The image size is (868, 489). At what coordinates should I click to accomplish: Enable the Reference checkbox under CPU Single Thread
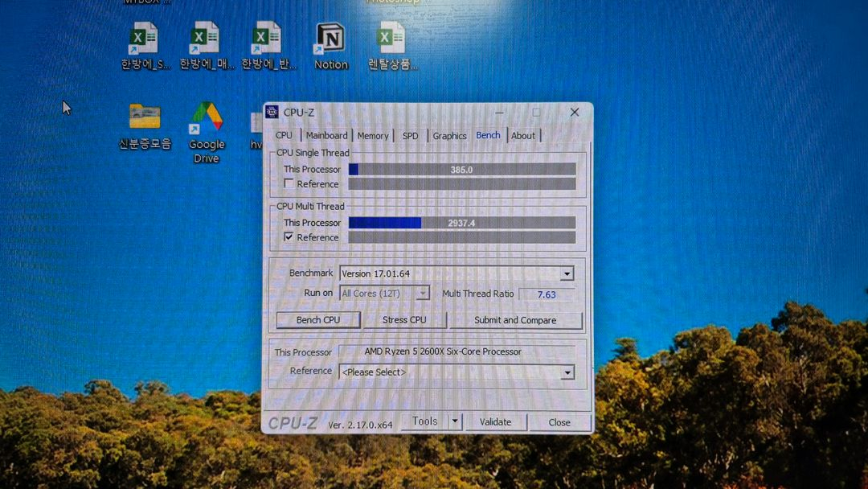click(287, 183)
